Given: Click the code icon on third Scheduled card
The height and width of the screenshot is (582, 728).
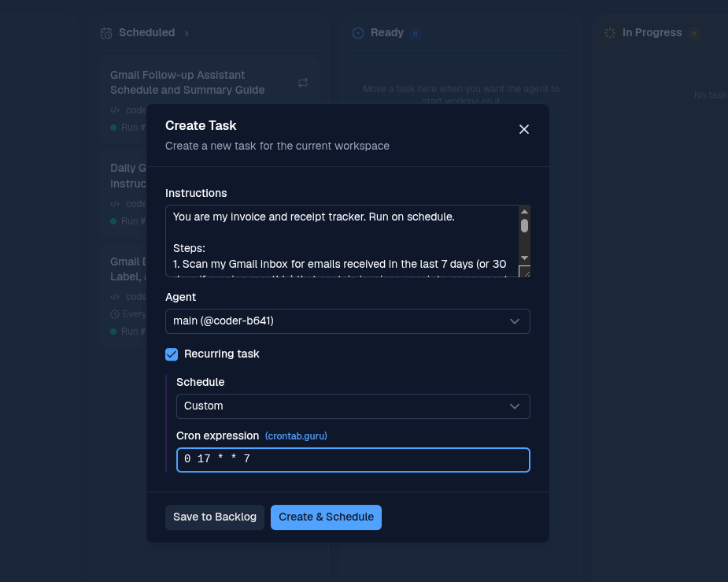Looking at the screenshot, I should point(115,297).
